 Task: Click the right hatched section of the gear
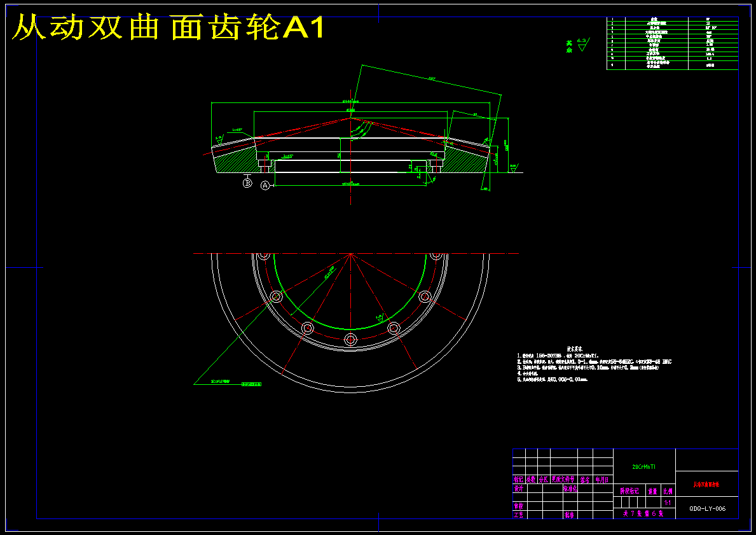tap(464, 159)
